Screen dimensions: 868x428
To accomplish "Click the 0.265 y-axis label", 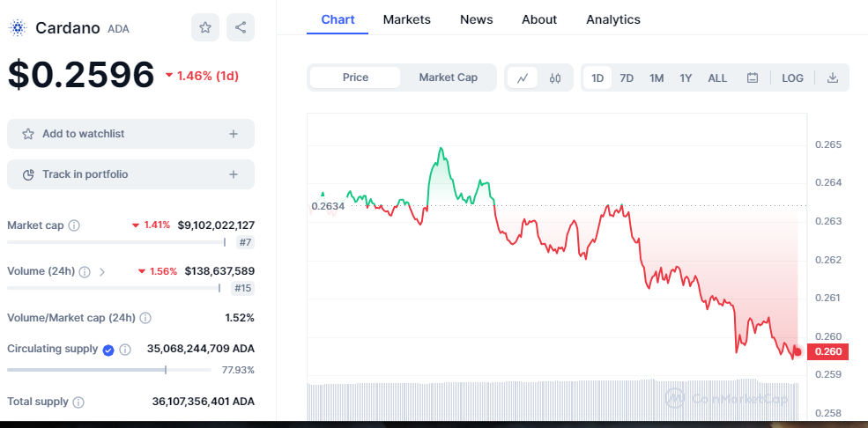I will tap(828, 145).
